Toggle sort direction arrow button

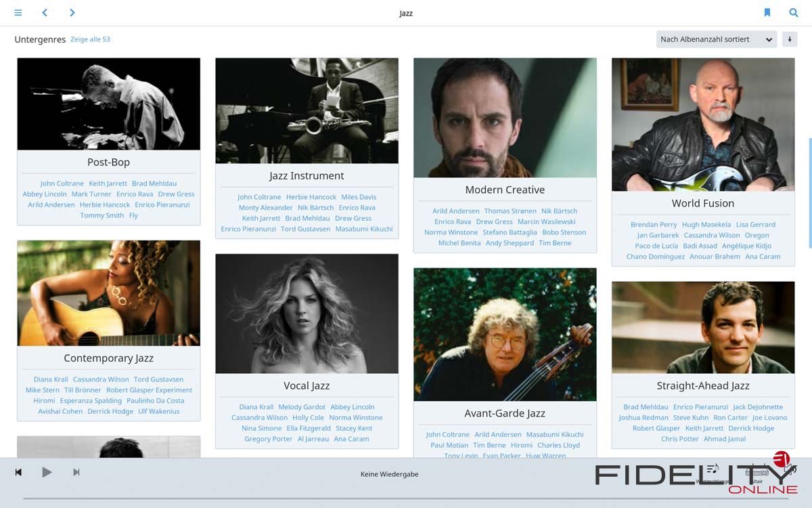[789, 39]
